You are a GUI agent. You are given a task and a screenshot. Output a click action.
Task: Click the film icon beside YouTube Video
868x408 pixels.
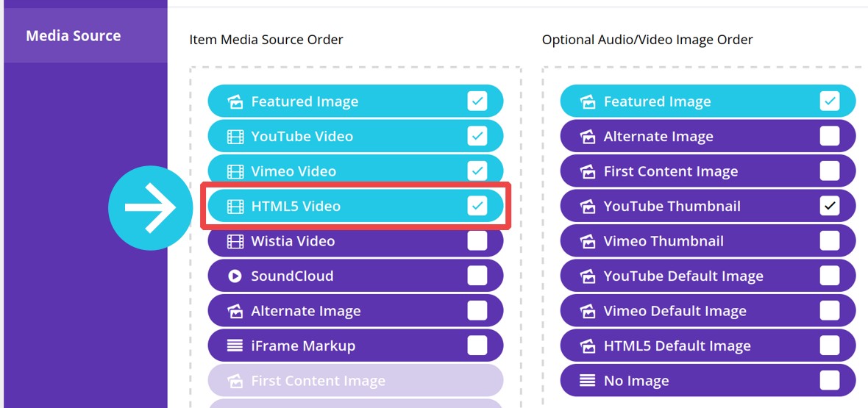point(235,136)
